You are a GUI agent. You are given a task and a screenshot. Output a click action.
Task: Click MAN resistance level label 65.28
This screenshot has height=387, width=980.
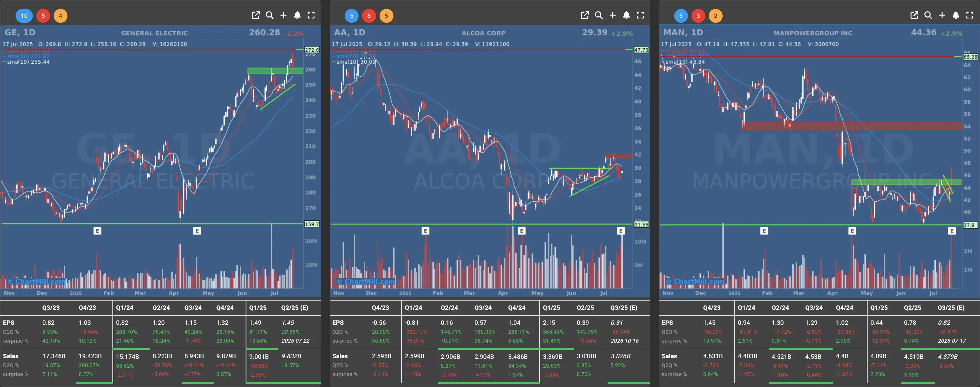tap(970, 57)
